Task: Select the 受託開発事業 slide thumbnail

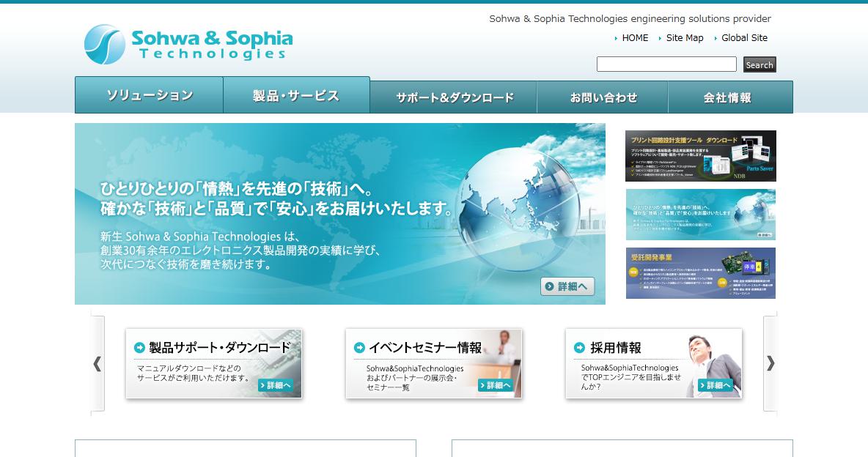Action: pos(701,273)
